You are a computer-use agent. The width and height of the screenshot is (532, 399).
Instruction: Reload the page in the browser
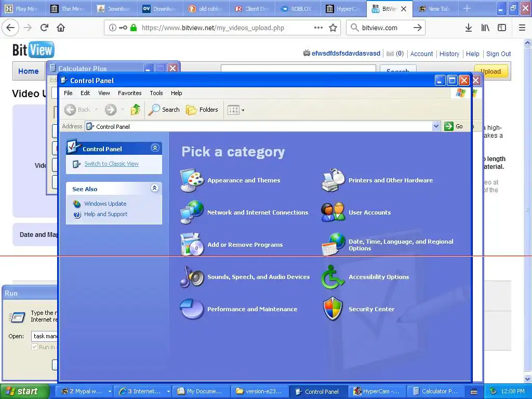click(44, 28)
